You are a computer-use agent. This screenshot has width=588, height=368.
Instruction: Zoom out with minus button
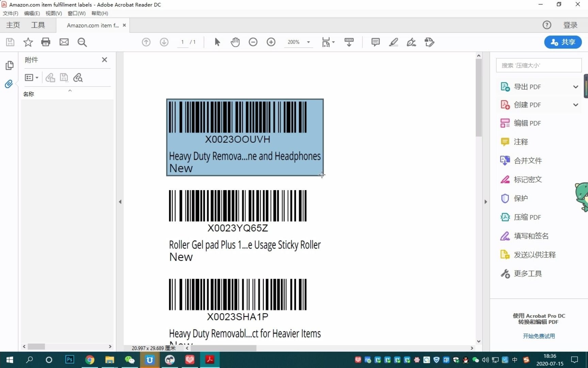tap(253, 42)
